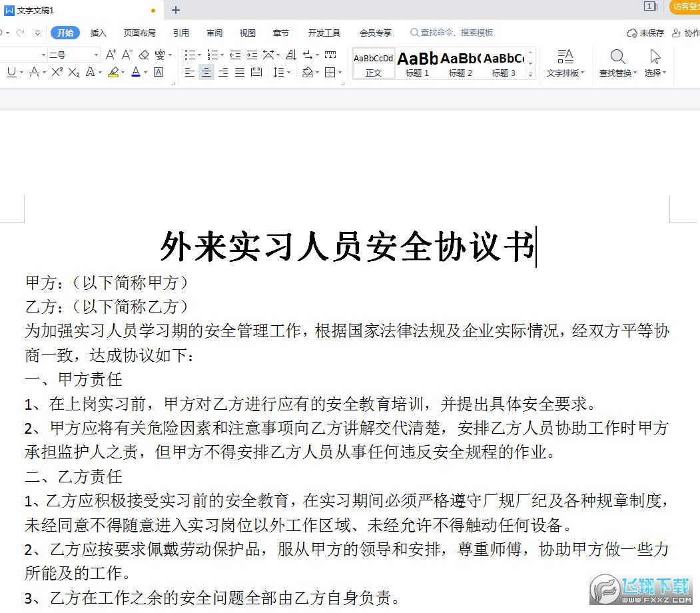Image resolution: width=700 pixels, height=613 pixels.
Task: Click the text effects outlined A icon
Action: click(90, 72)
